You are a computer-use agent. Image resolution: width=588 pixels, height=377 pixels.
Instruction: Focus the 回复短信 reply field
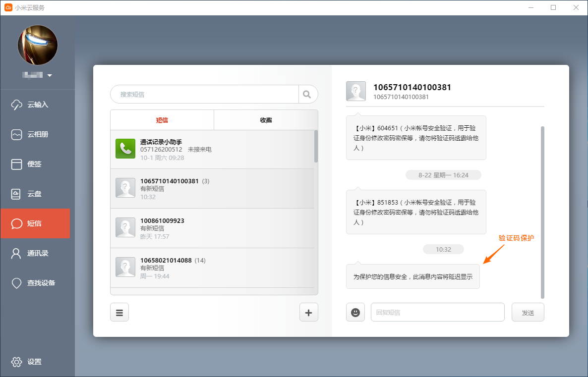pyautogui.click(x=438, y=312)
